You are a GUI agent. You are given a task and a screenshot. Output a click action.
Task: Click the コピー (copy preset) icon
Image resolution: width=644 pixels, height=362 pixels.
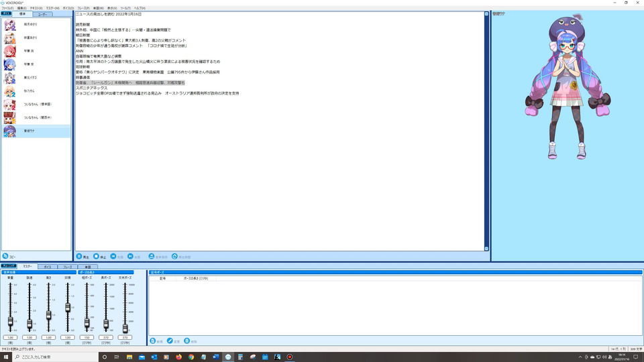[5, 256]
